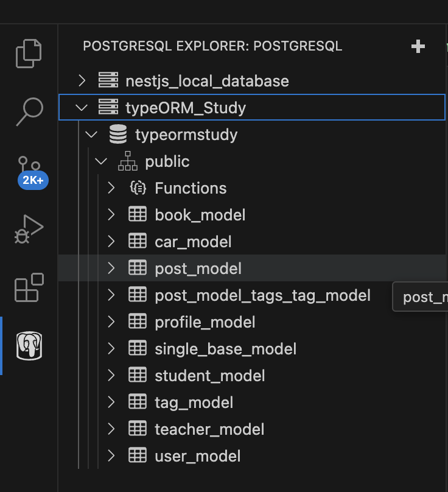Collapse the typeormstudy database node
This screenshot has height=492, width=448.
click(91, 135)
